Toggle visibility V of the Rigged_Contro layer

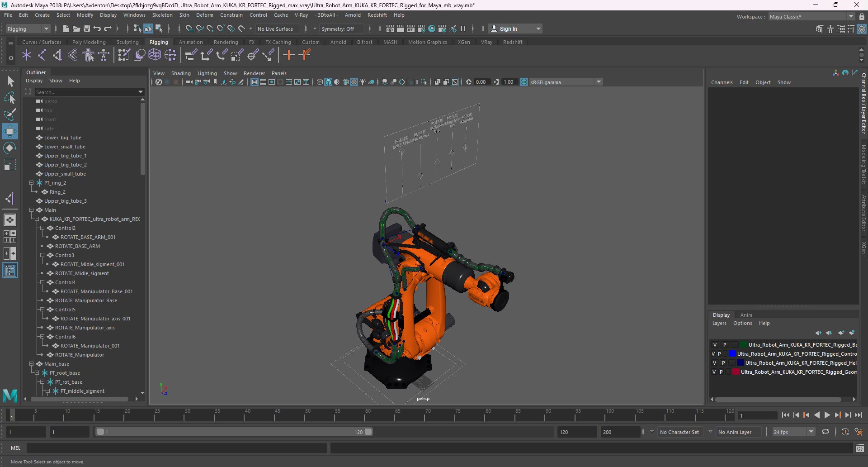[713, 354]
